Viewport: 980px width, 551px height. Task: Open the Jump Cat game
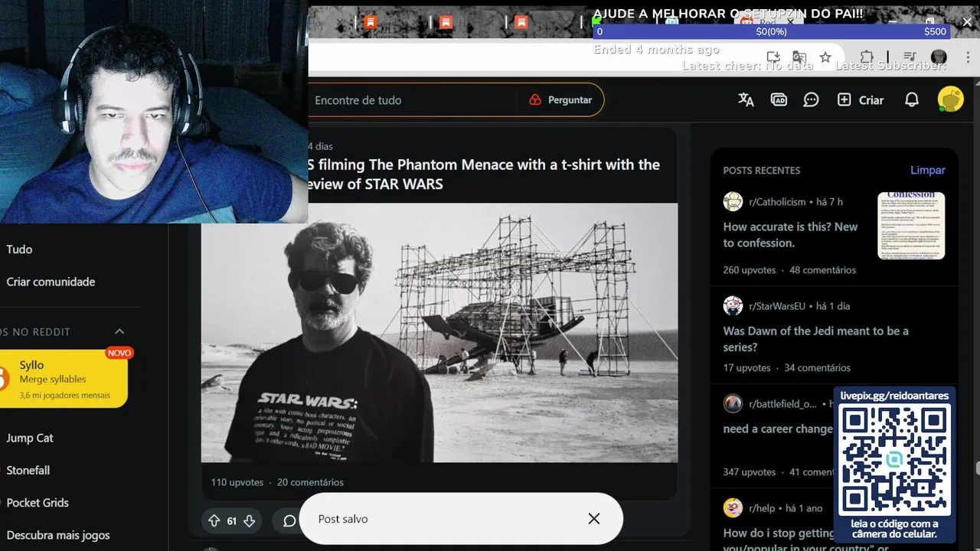30,438
